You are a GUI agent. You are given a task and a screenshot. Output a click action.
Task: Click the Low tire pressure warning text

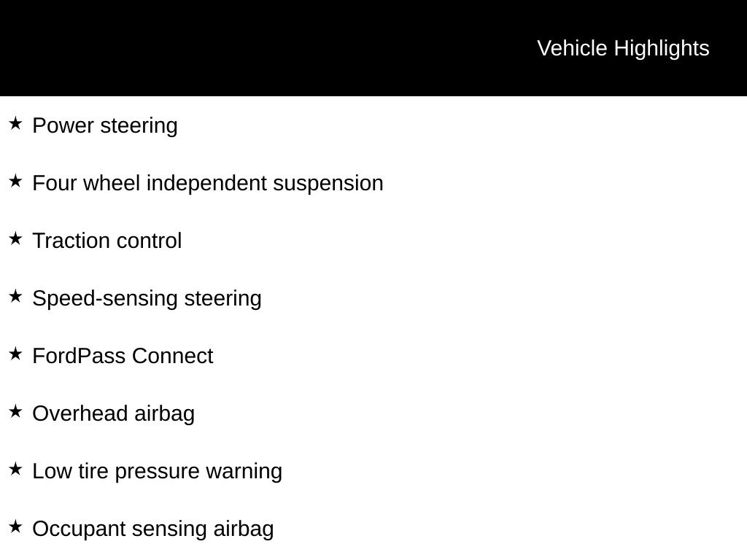157,471
